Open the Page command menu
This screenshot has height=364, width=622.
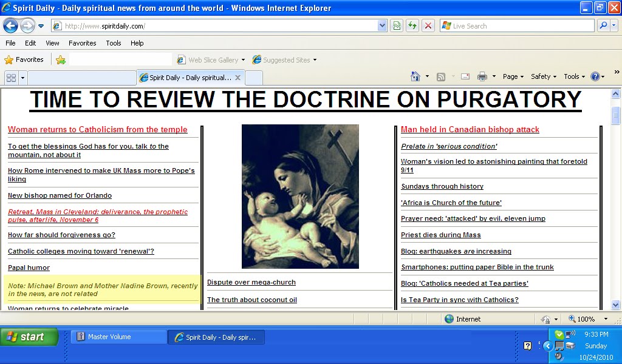(x=513, y=76)
